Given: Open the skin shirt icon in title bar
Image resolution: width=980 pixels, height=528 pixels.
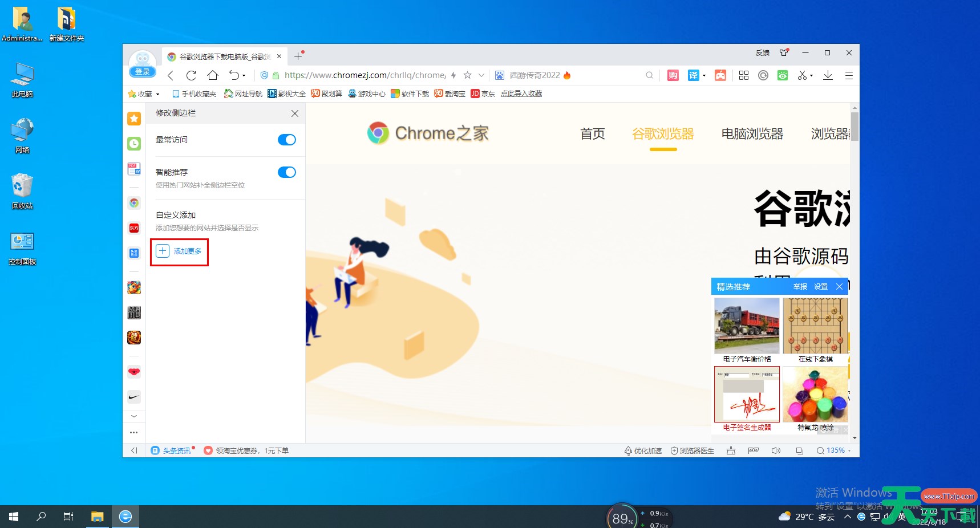Looking at the screenshot, I should [x=784, y=52].
